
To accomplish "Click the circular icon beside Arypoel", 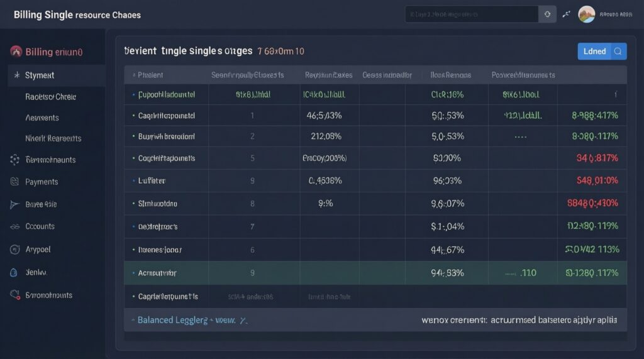I will (x=15, y=250).
